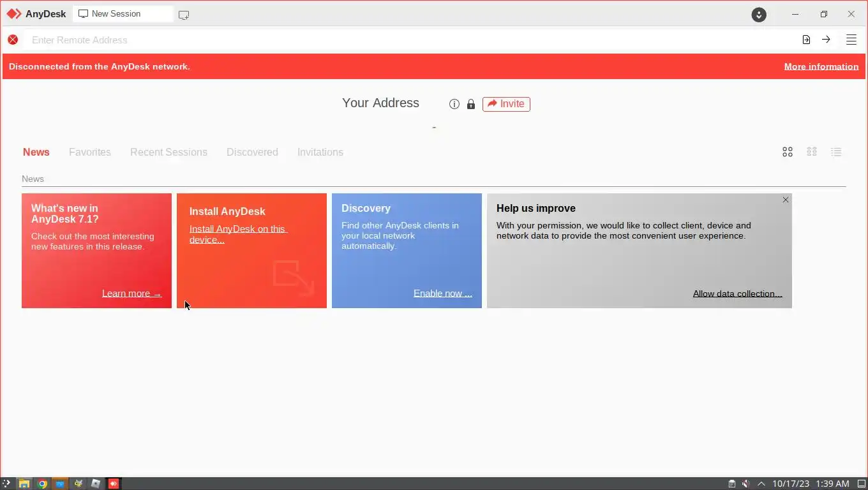Open the Invitations tab

tap(320, 152)
